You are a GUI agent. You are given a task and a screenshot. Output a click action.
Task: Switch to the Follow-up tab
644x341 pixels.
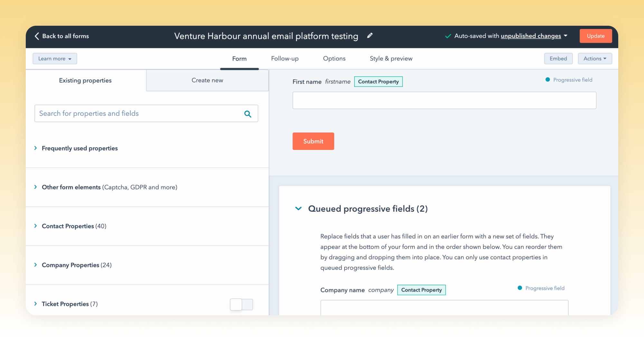pyautogui.click(x=285, y=59)
